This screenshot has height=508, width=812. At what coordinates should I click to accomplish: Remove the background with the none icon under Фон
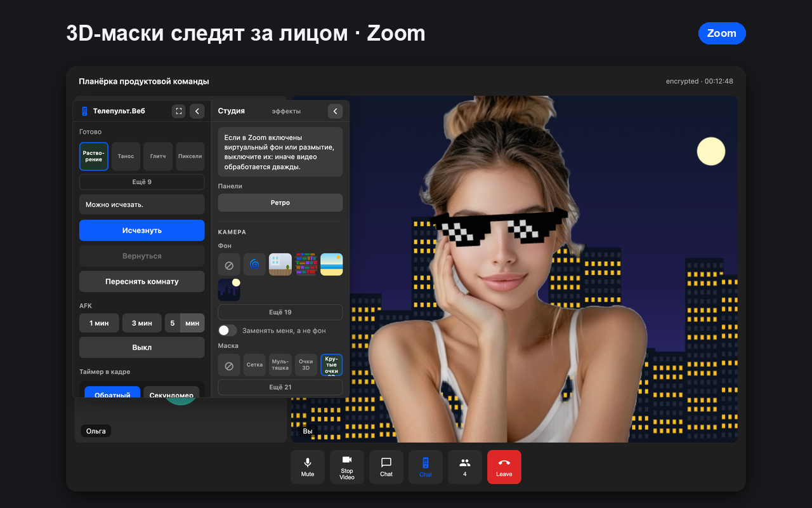click(229, 265)
